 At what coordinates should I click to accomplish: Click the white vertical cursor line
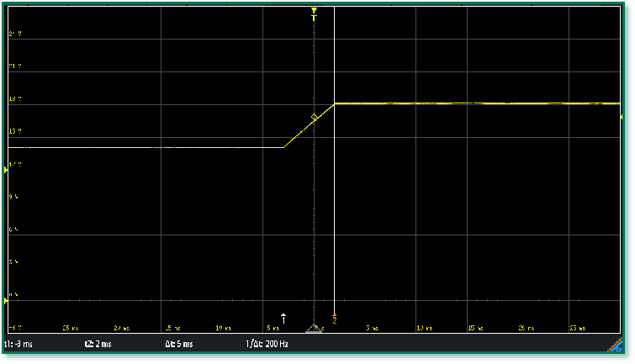(x=335, y=210)
